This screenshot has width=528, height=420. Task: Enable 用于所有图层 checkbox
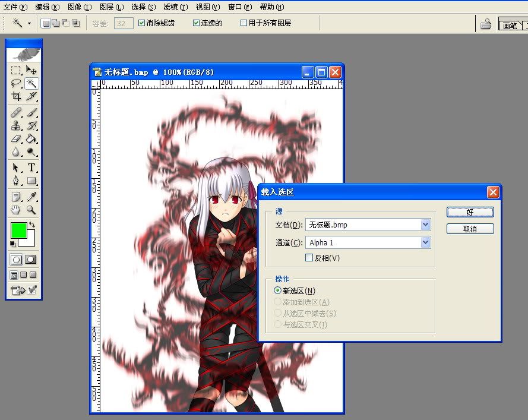[244, 23]
